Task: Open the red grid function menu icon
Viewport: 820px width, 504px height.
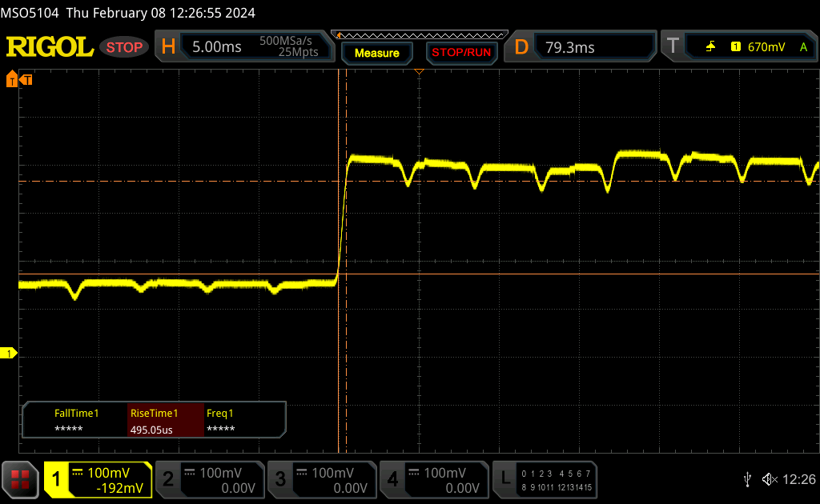Action: [21, 479]
